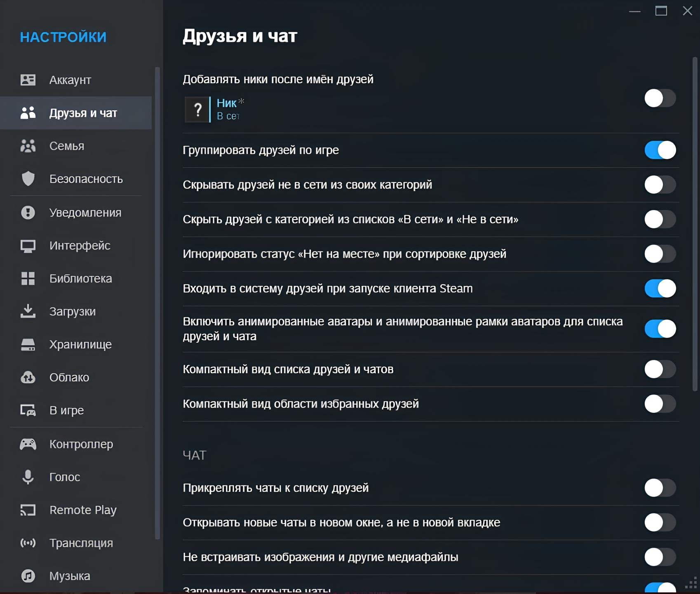Click the settings content vertical scrollbar
Image resolution: width=700 pixels, height=594 pixels.
point(695,224)
